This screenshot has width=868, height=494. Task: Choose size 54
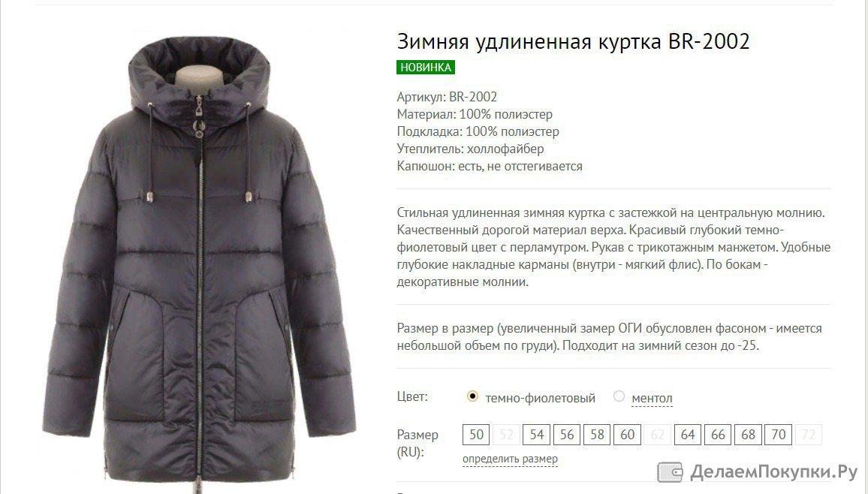click(536, 435)
